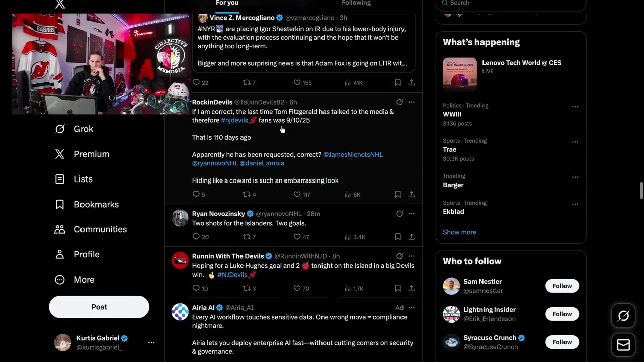
Task: Click the Search input field
Action: point(511,4)
